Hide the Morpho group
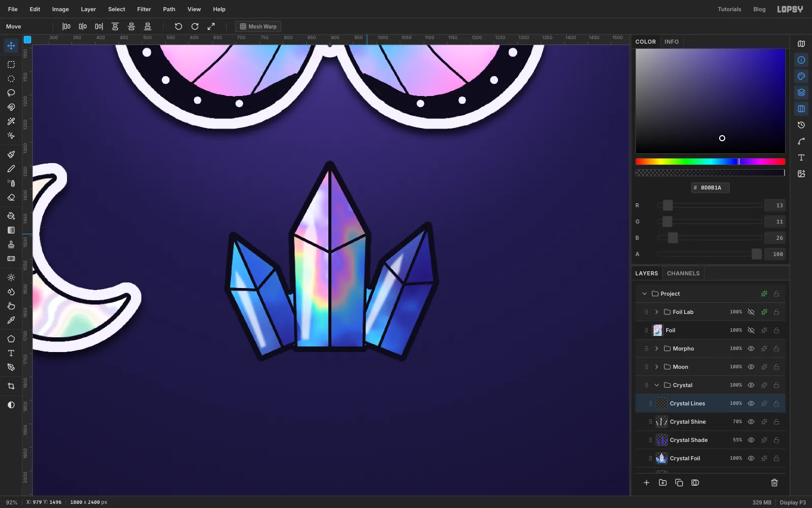Image resolution: width=812 pixels, height=508 pixels. point(751,348)
